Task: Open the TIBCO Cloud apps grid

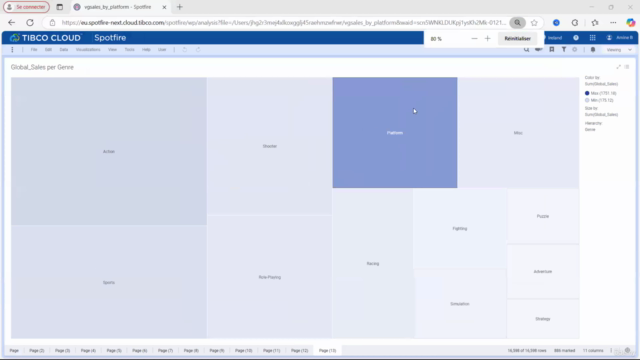Action: 592,38
